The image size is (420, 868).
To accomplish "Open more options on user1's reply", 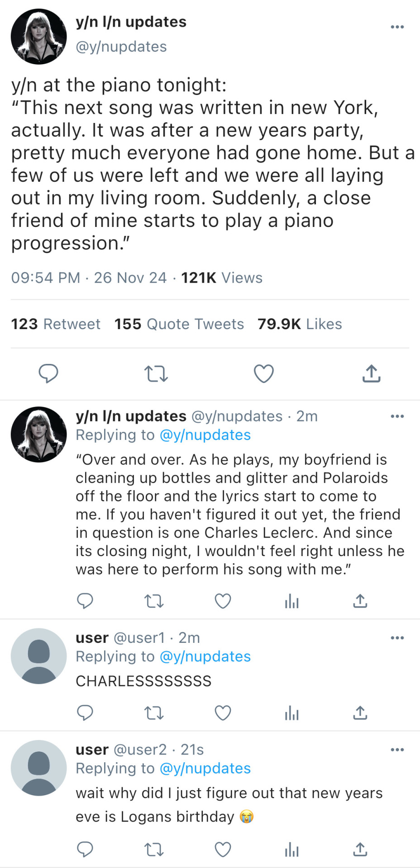I will pyautogui.click(x=397, y=638).
